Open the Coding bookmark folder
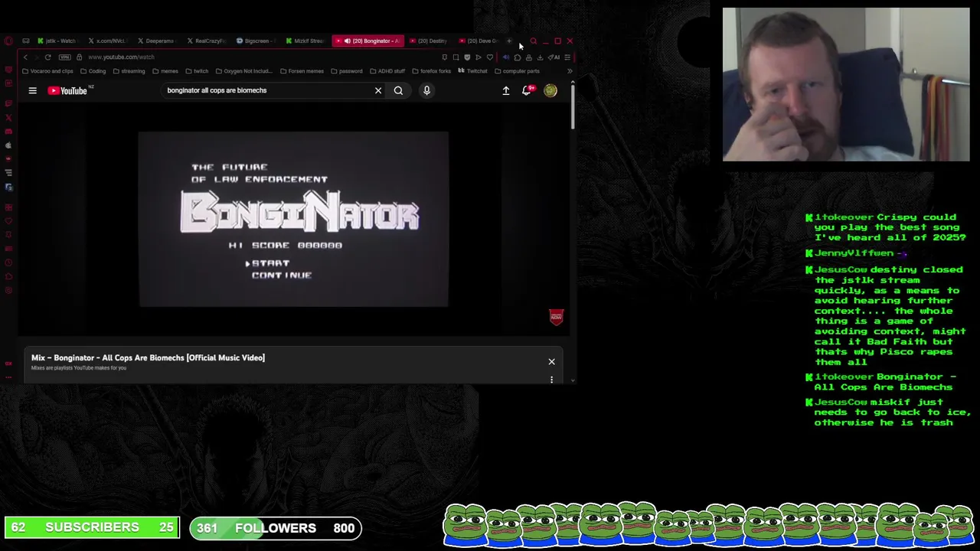The image size is (980, 551). coord(93,71)
